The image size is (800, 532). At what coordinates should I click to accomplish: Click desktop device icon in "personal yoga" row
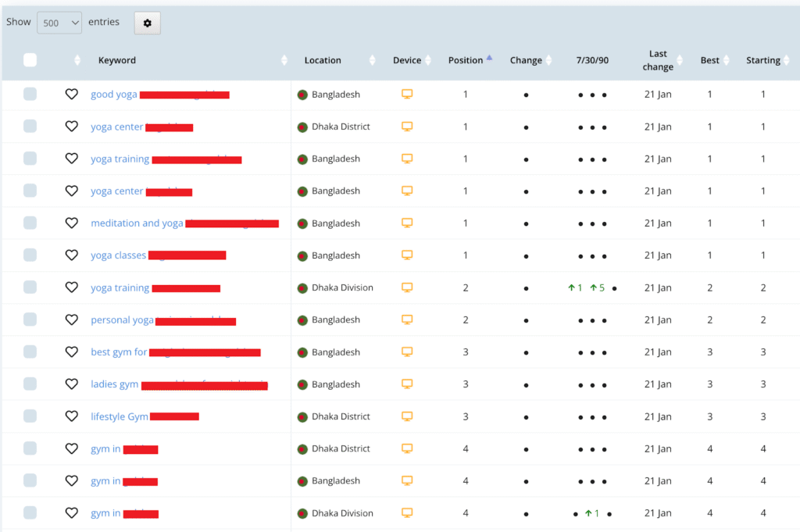click(x=406, y=320)
